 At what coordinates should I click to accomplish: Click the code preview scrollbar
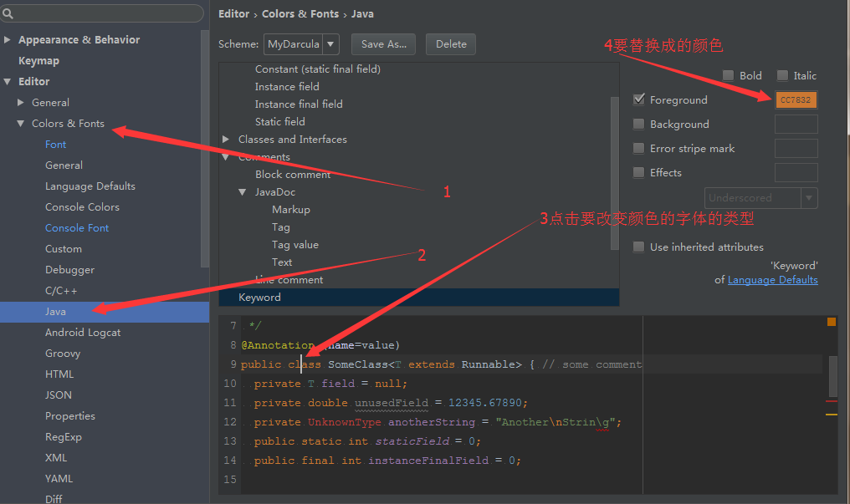coord(833,376)
